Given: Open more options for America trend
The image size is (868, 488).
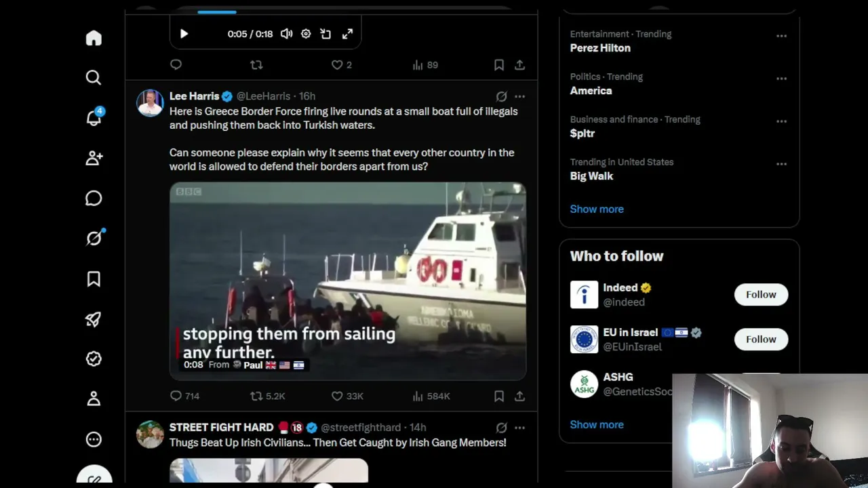Looking at the screenshot, I should [x=781, y=79].
